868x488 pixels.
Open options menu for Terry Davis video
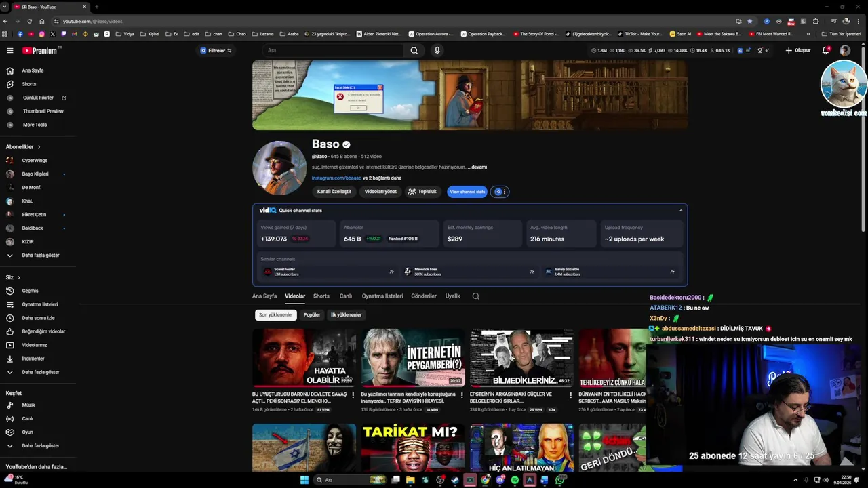click(462, 394)
